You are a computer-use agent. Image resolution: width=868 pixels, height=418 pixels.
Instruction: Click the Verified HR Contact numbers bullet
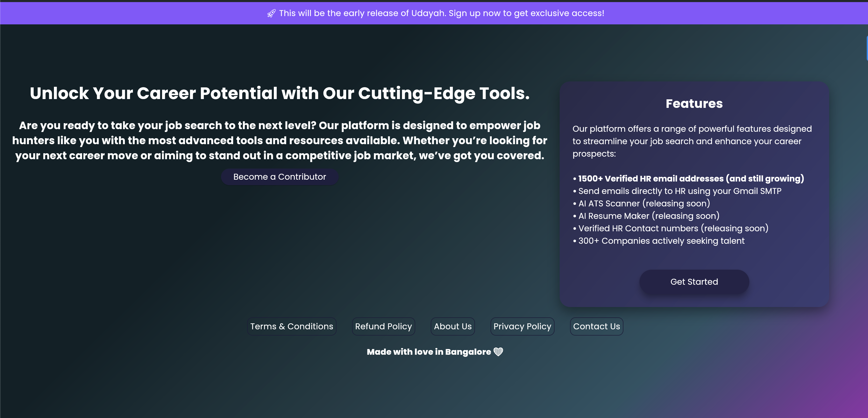(x=673, y=228)
